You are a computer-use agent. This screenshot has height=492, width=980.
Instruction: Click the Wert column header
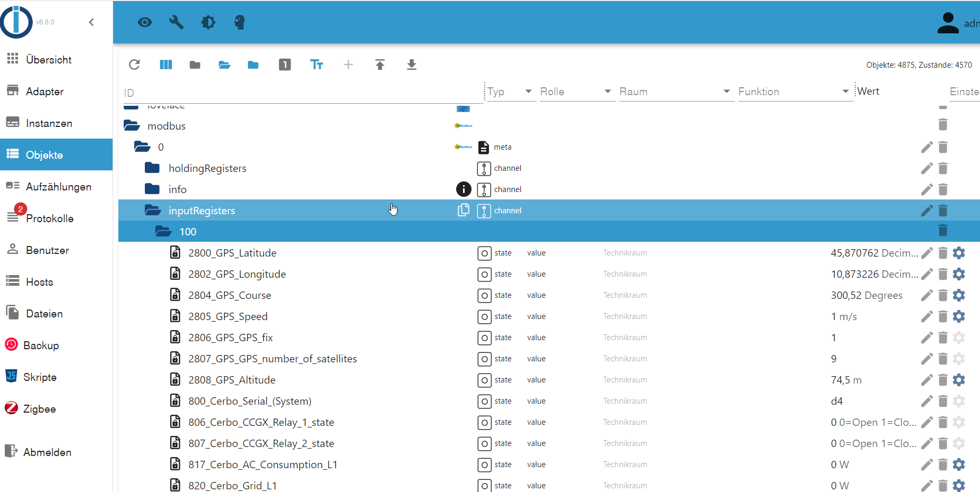pyautogui.click(x=868, y=91)
